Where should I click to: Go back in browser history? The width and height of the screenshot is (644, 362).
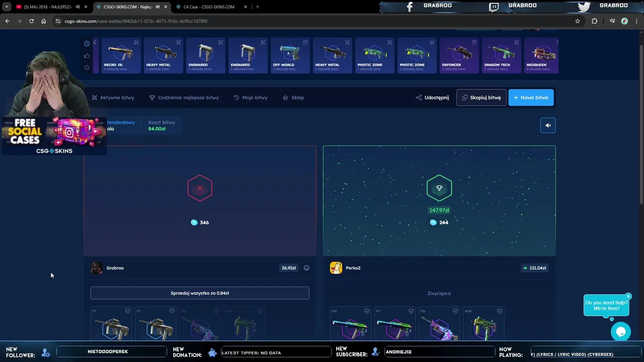pyautogui.click(x=7, y=21)
